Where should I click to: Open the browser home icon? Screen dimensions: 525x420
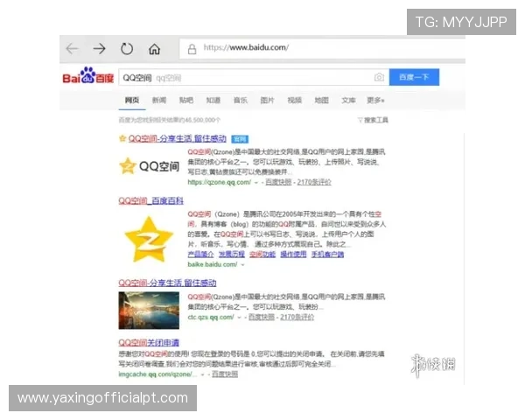(154, 49)
